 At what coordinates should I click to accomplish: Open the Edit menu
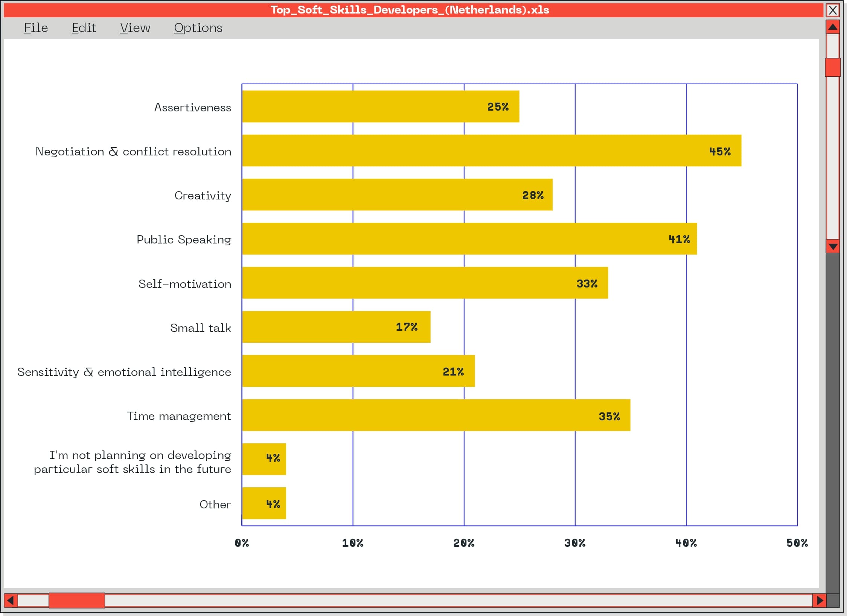coord(84,28)
